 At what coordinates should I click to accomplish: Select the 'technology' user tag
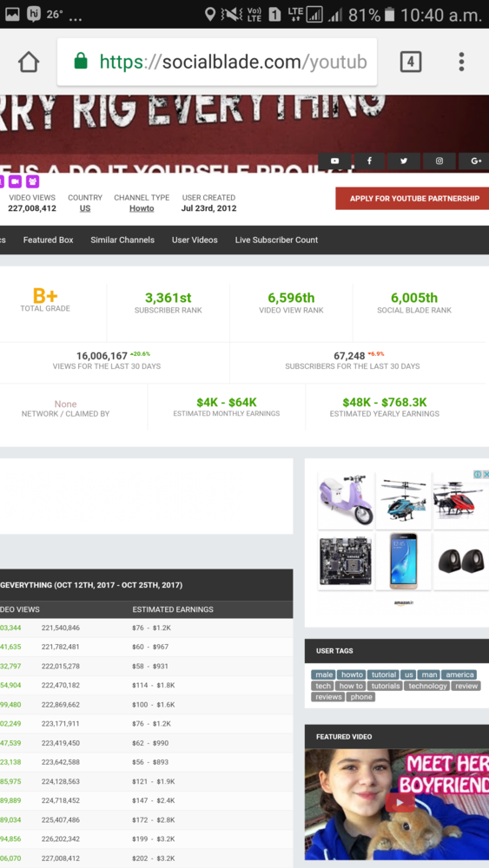click(x=427, y=686)
